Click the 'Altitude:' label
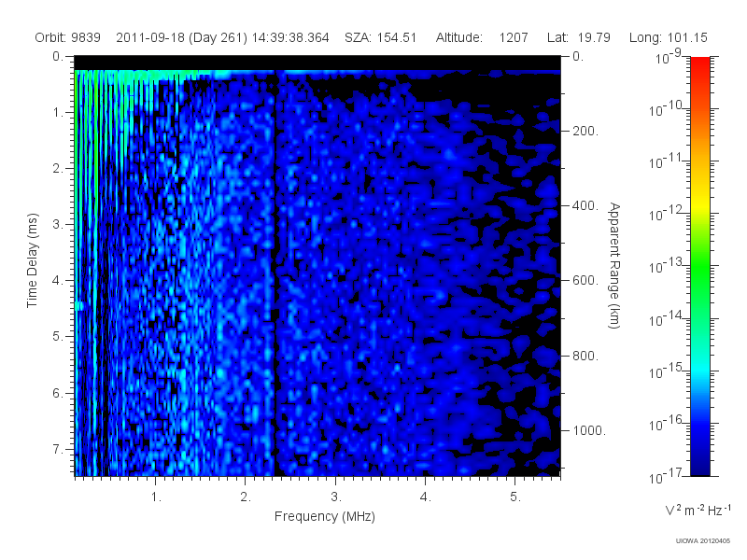Viewport: 747px width, 560px height. pos(459,37)
